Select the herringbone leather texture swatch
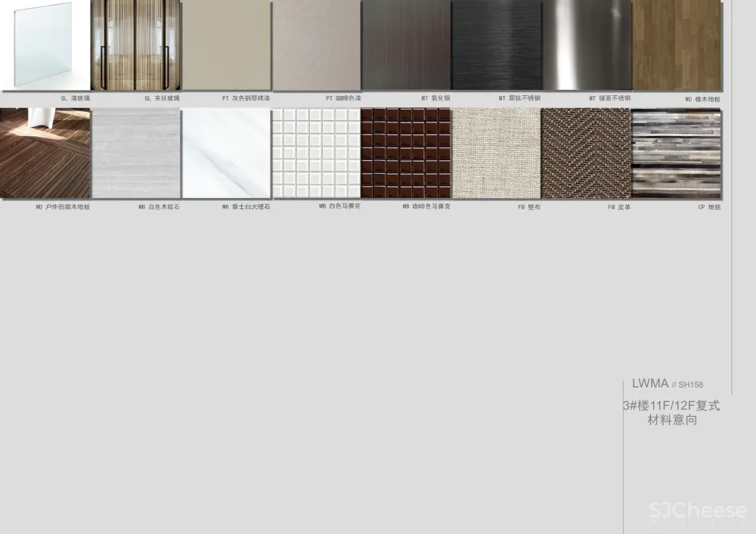Image resolution: width=756 pixels, height=534 pixels. click(586, 153)
